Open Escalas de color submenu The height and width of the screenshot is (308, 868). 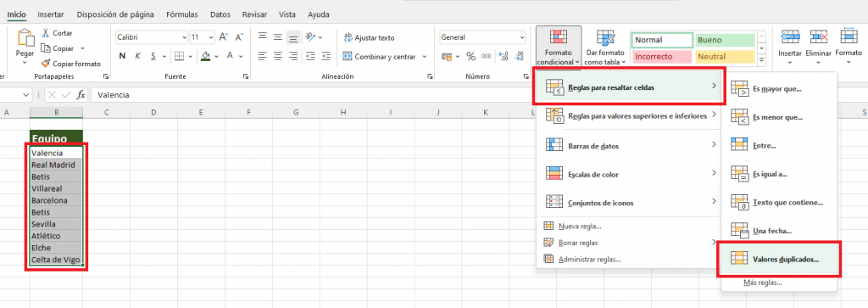630,174
